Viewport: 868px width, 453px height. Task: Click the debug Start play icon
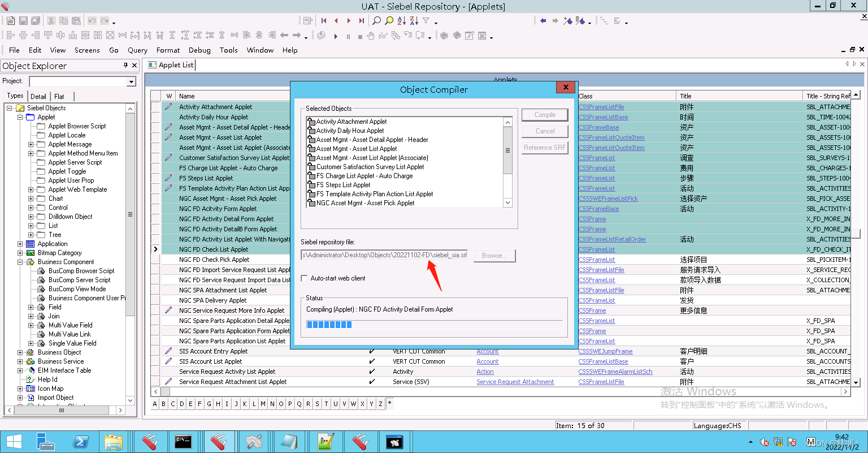[336, 36]
